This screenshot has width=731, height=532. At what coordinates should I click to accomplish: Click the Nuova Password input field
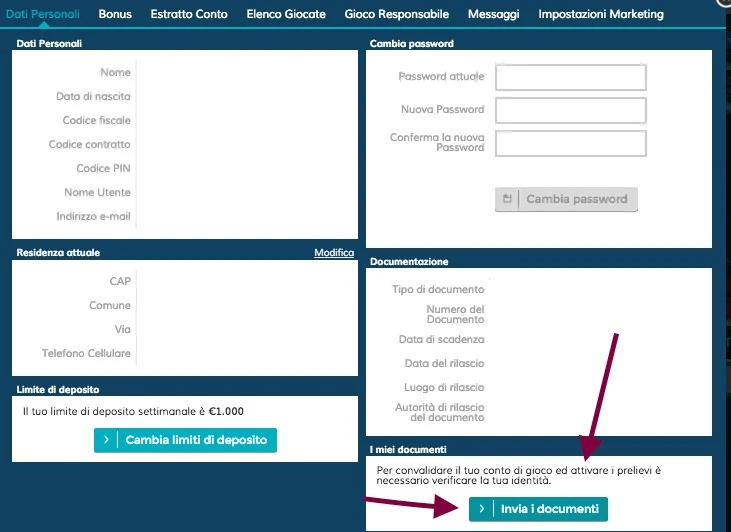coord(571,111)
